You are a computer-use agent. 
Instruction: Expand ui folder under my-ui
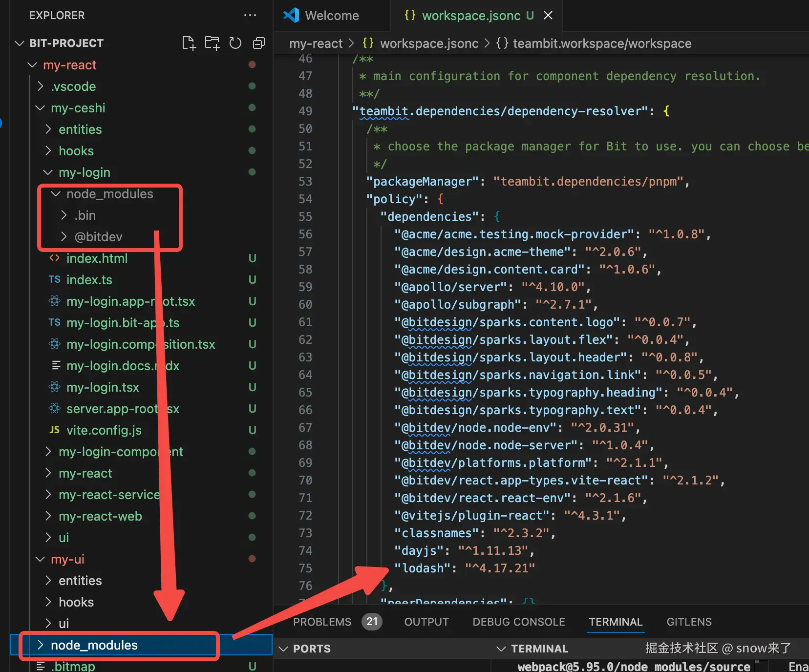(48, 623)
